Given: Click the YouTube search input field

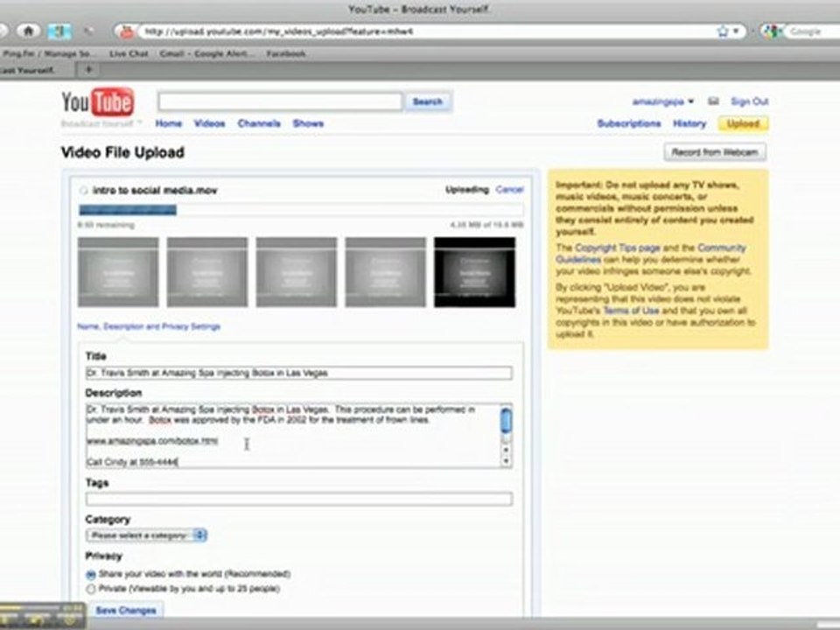Looking at the screenshot, I should (280, 101).
